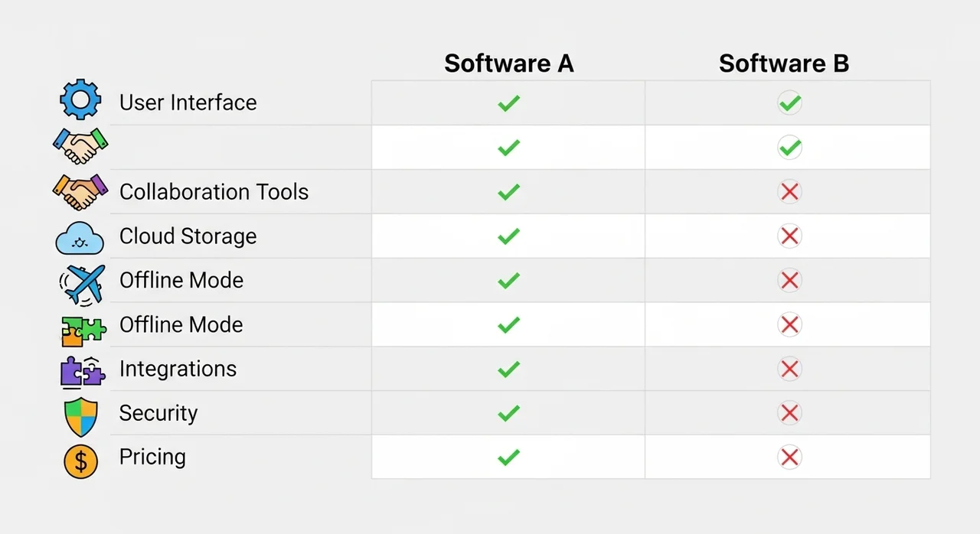The image size is (980, 534).
Task: Select the Software A column header
Action: (x=508, y=63)
